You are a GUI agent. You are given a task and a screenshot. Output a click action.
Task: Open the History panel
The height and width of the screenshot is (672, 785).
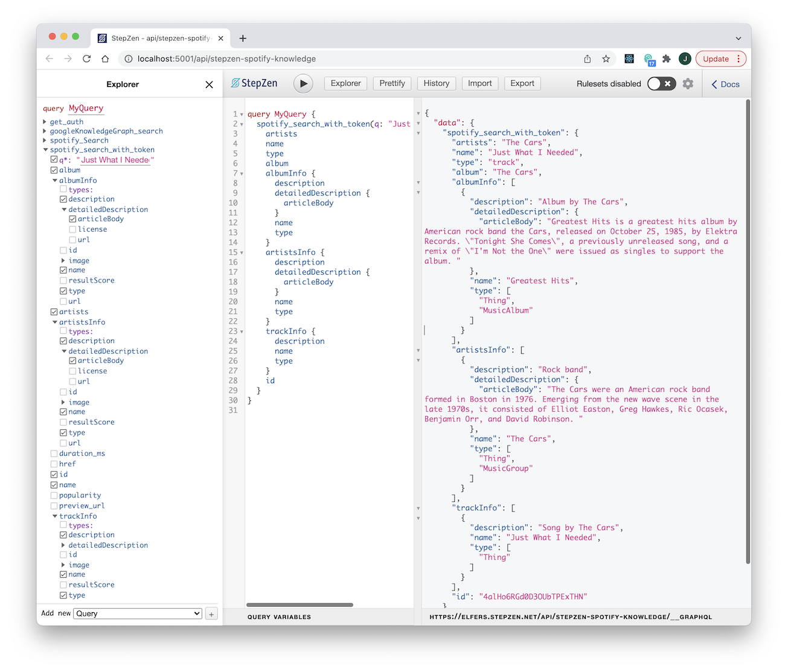pos(436,83)
